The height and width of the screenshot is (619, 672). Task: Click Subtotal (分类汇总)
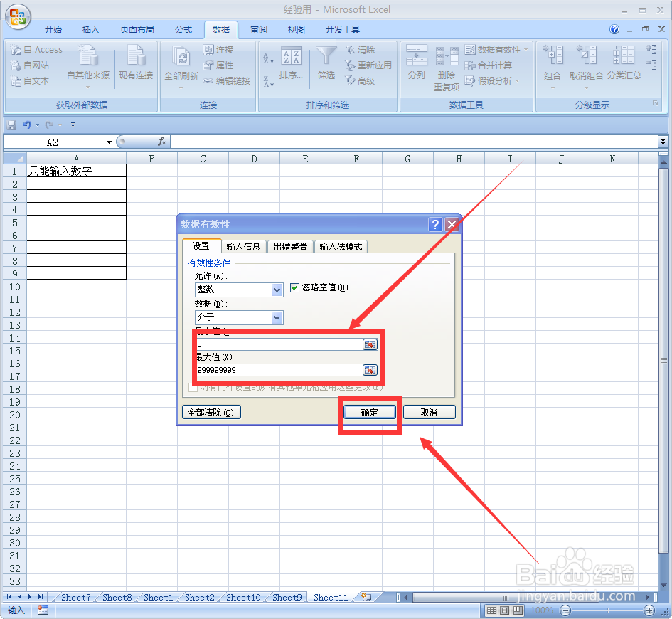point(624,63)
